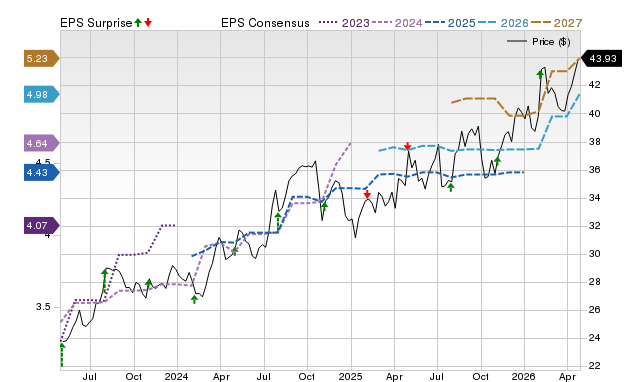Click the 5.23 gold value tag
The width and height of the screenshot is (640, 382).
(42, 58)
